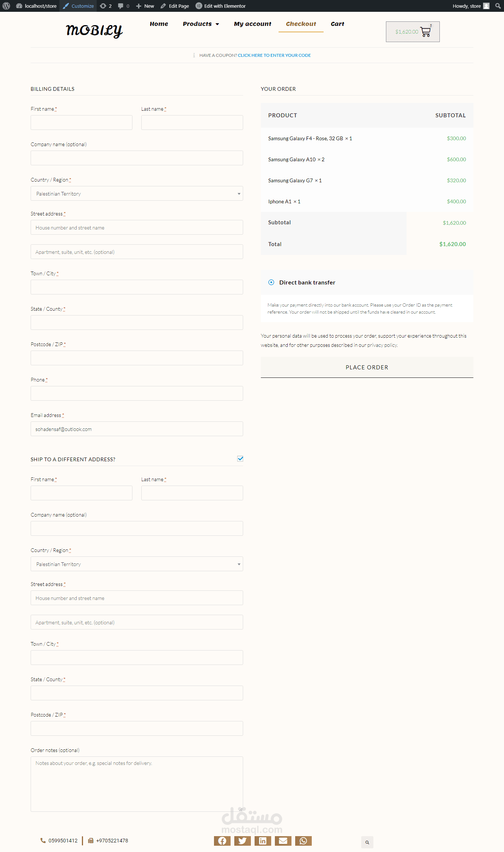Click the shipping Apartment, suite field
The image size is (504, 852).
point(137,622)
